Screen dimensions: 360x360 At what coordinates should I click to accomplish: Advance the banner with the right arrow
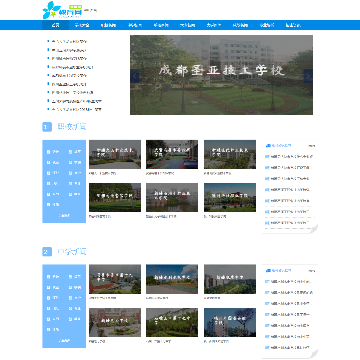click(308, 76)
